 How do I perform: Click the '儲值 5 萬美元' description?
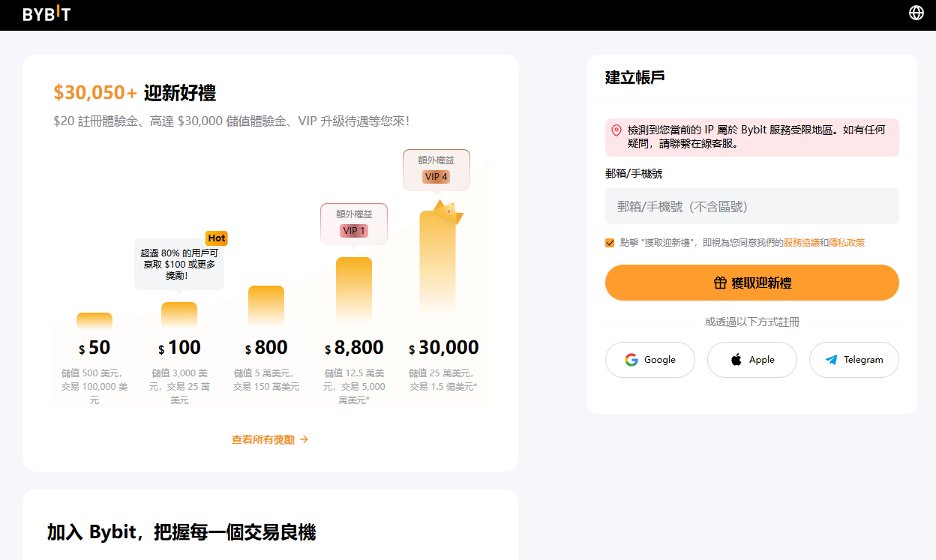(266, 379)
